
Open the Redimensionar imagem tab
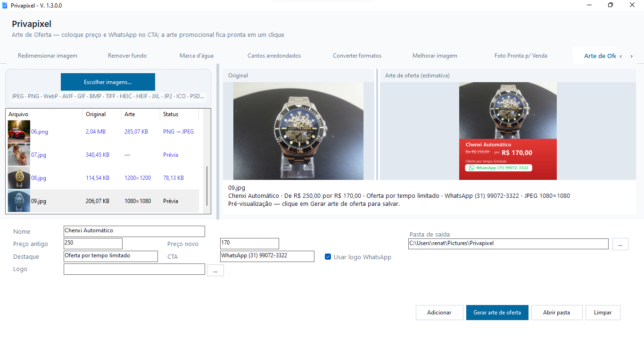click(x=48, y=56)
